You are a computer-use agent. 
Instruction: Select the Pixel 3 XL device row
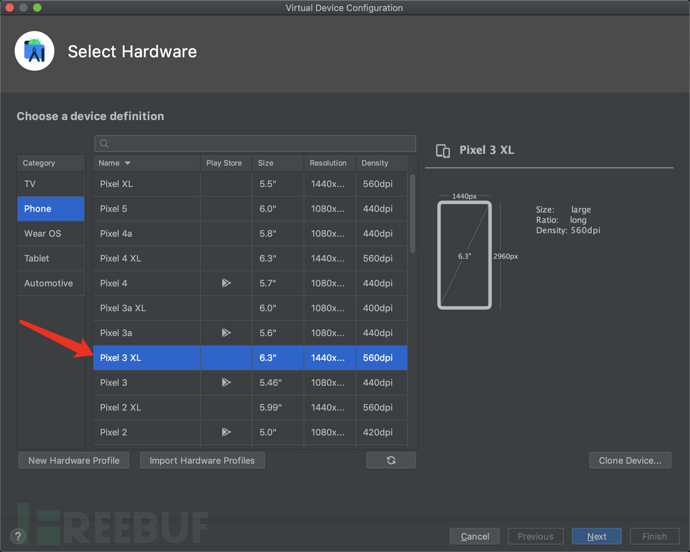pyautogui.click(x=250, y=358)
